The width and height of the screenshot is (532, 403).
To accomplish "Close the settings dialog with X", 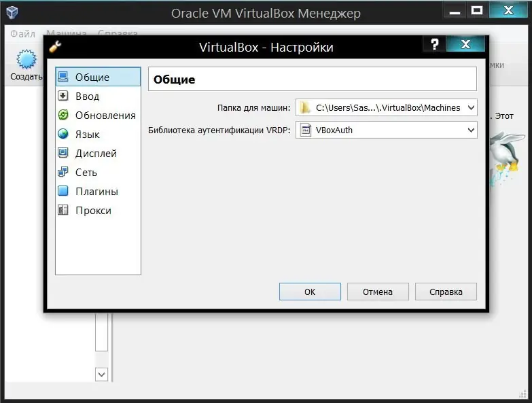I will 465,44.
